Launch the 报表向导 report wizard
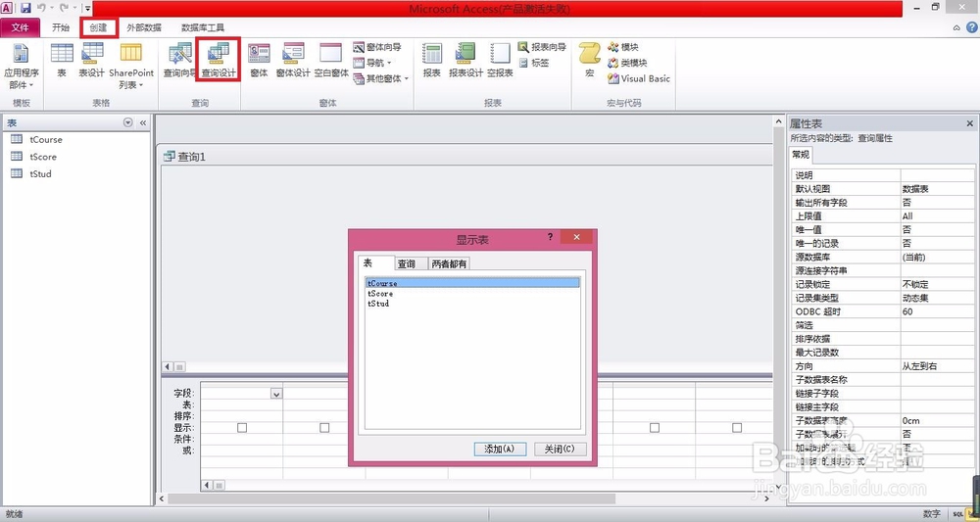 click(x=542, y=47)
